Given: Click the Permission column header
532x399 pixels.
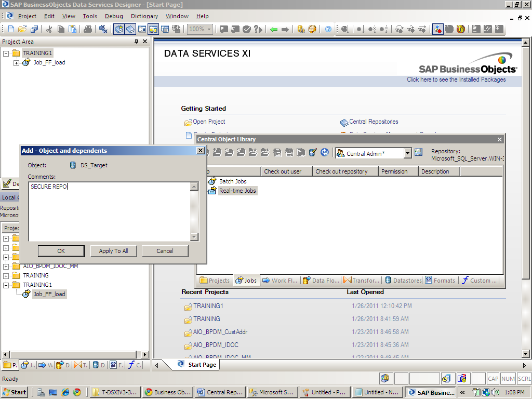Looking at the screenshot, I should (398, 171).
